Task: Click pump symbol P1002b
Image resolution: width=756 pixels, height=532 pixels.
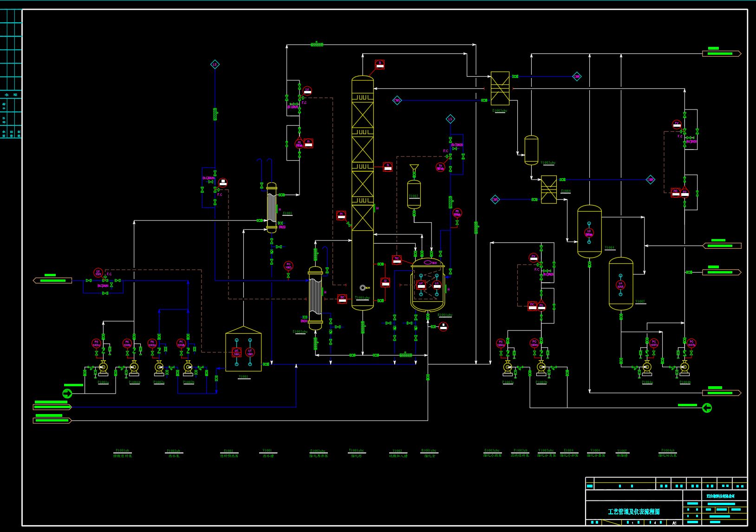Action: pos(188,368)
